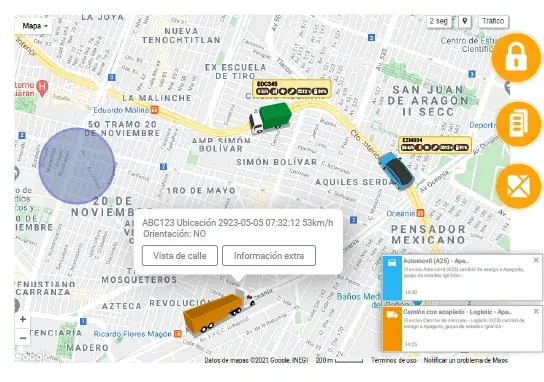
Task: Click the speed badge on EDC345 label
Action: point(263,92)
